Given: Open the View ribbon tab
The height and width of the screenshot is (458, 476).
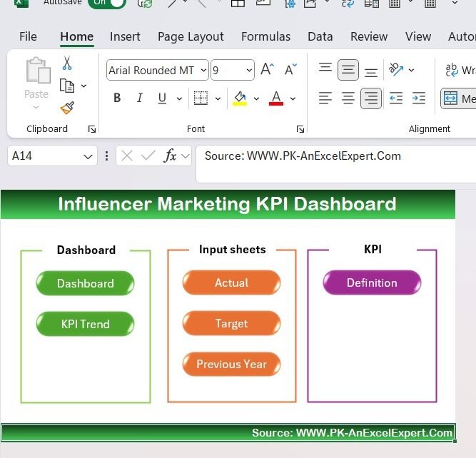Looking at the screenshot, I should (418, 36).
